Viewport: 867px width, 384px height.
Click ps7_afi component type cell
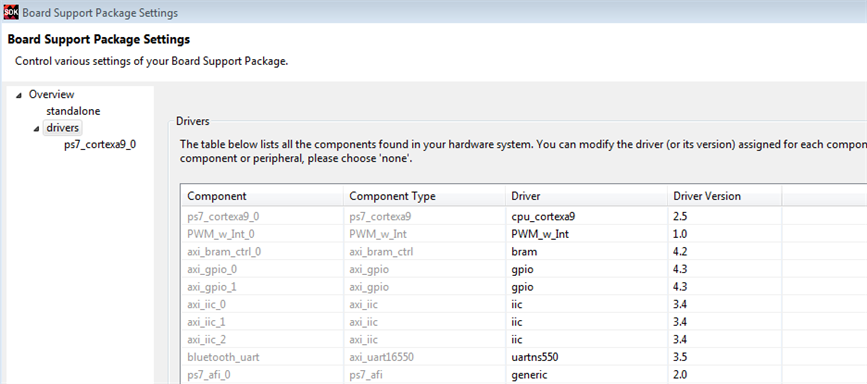424,375
